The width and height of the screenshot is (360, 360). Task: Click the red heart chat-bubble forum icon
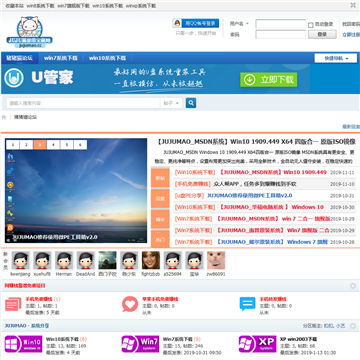[x=130, y=304]
